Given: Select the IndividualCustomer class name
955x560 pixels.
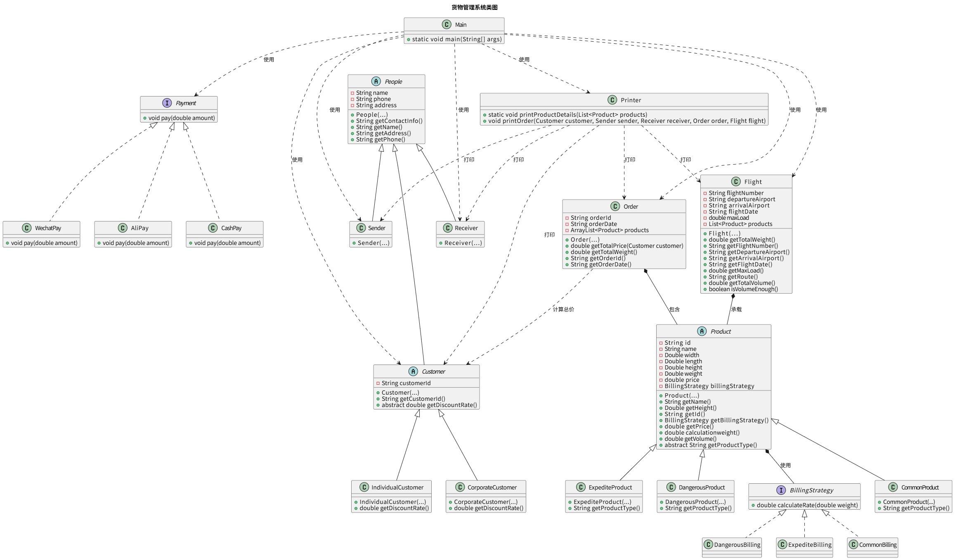Looking at the screenshot, I should coord(397,487).
